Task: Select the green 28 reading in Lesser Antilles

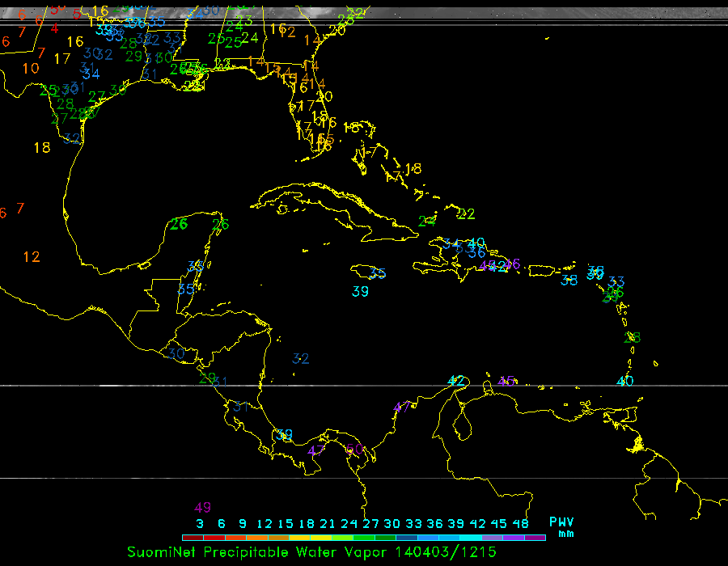Action: (633, 338)
